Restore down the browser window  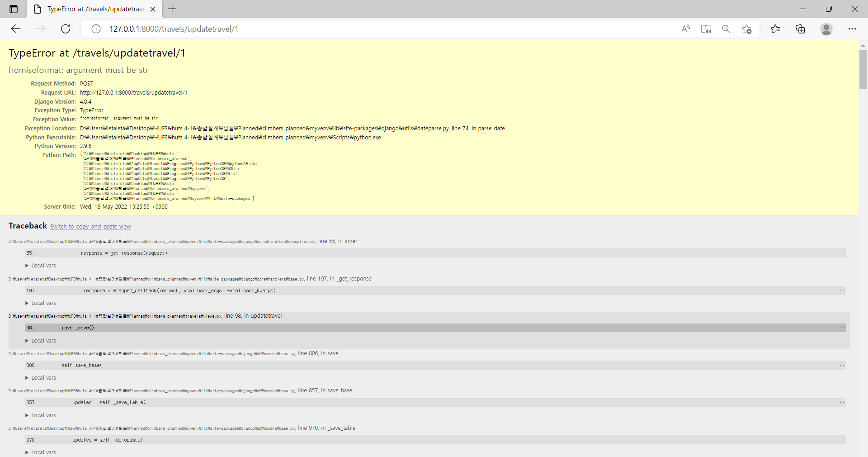tap(829, 9)
